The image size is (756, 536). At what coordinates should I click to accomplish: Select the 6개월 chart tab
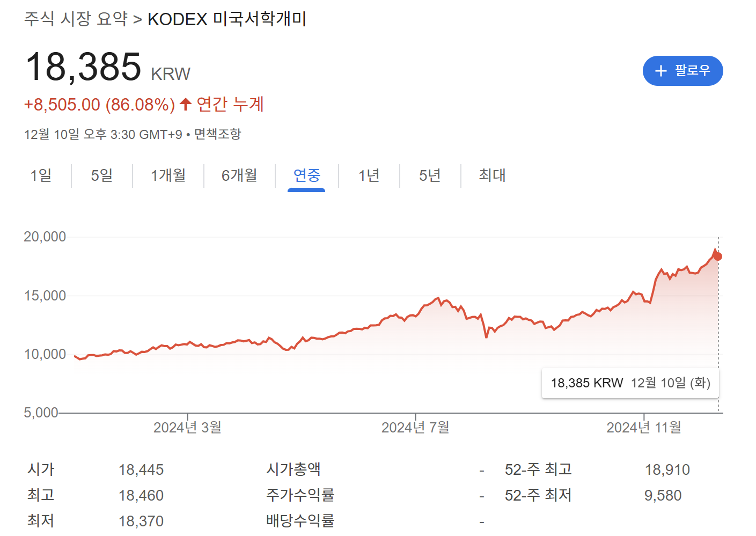(x=239, y=175)
